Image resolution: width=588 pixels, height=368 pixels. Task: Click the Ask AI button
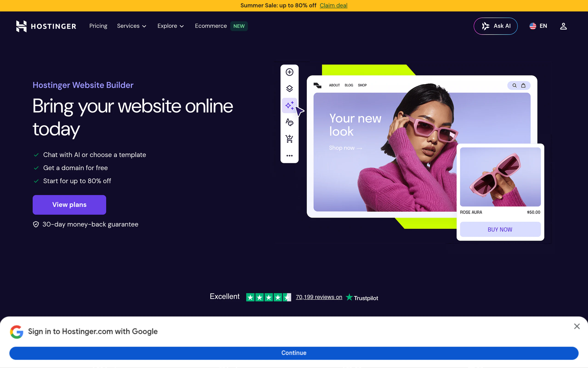coord(495,26)
